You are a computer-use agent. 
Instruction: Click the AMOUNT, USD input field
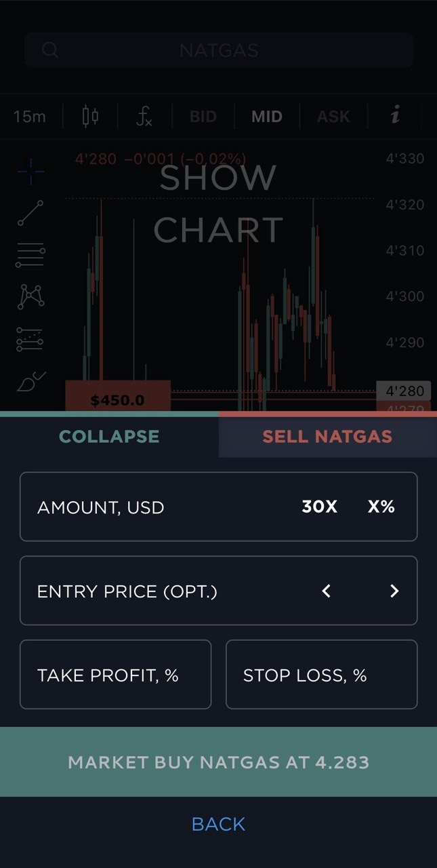(136, 507)
